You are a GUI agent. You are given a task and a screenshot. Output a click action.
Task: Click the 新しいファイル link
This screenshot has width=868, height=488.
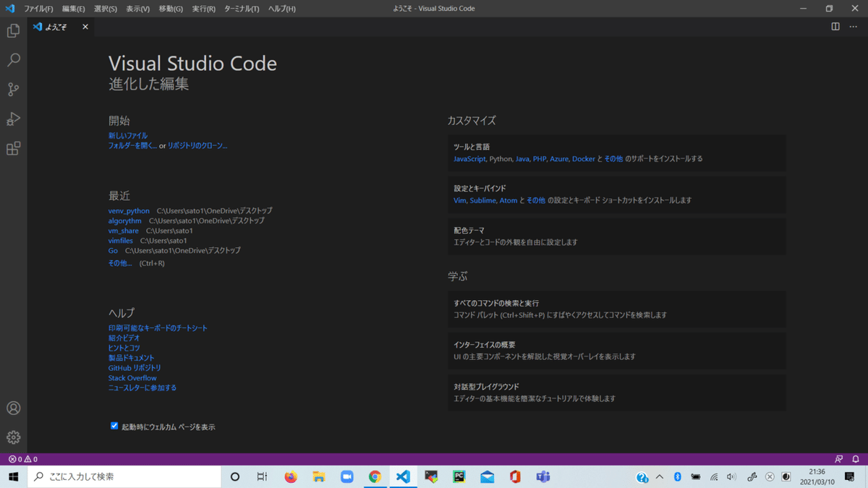(x=128, y=135)
